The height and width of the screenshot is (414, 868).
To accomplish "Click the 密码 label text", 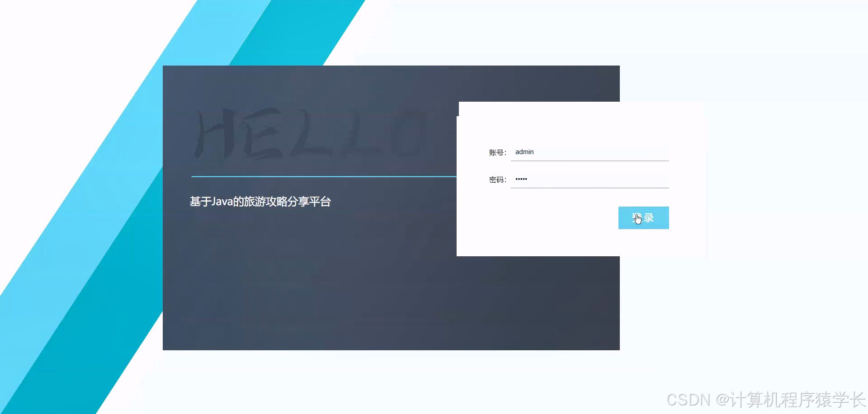I will tap(498, 180).
